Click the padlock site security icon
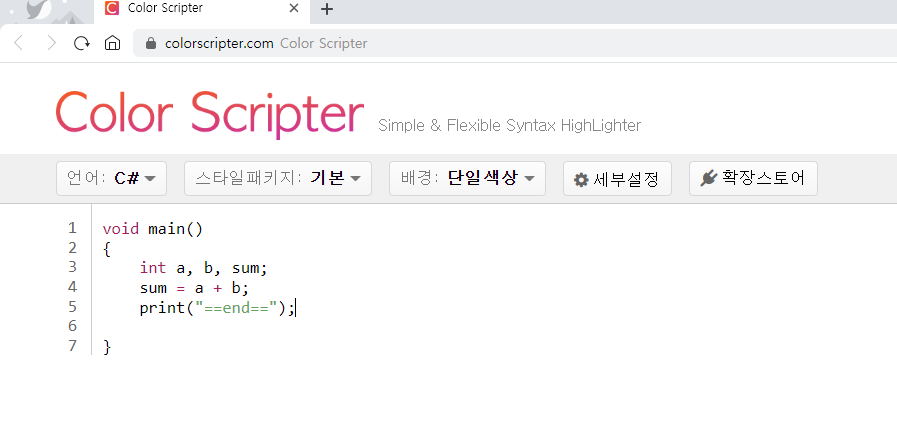Image resolution: width=897 pixels, height=427 pixels. tap(151, 44)
